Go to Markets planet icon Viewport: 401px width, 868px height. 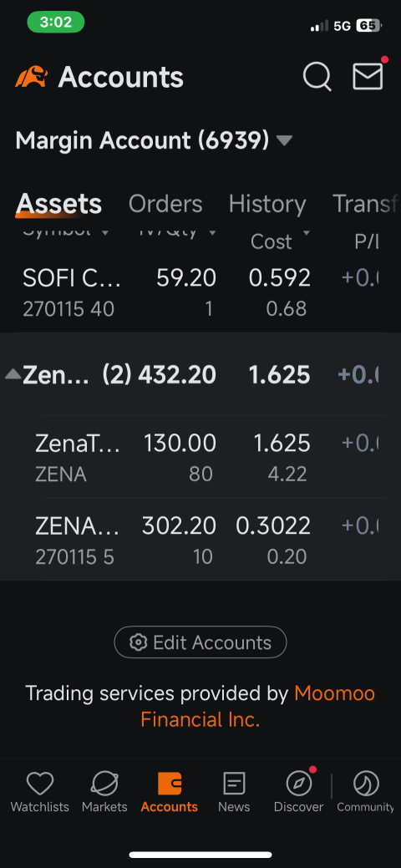pos(104,784)
